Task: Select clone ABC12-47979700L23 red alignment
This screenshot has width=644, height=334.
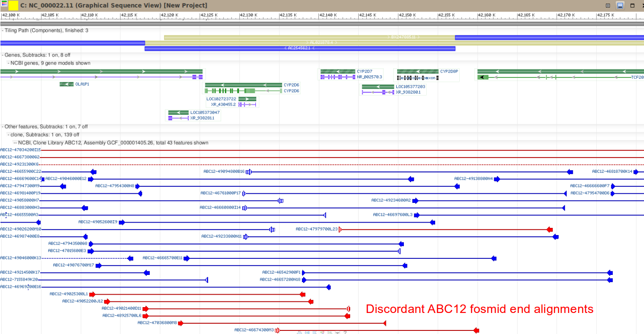Action: click(x=446, y=229)
